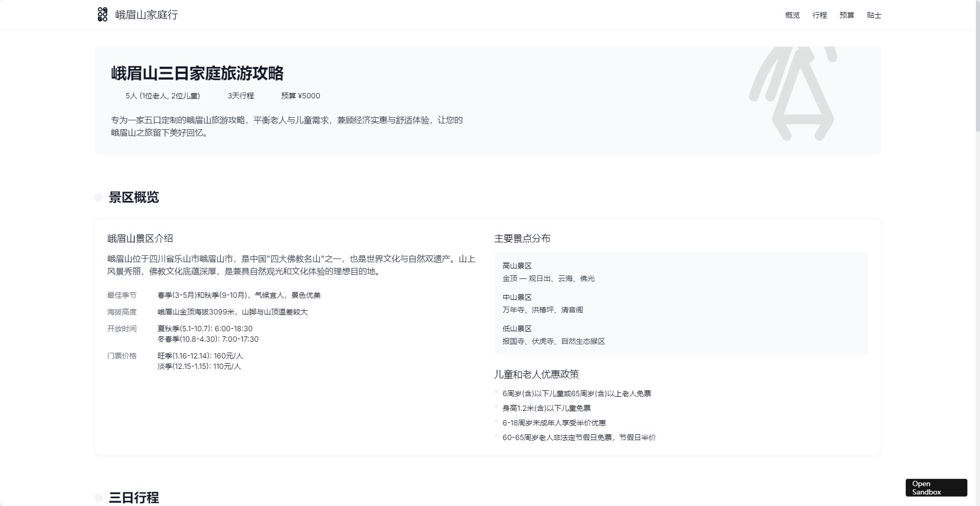Viewport: 980px width, 506px height.
Task: Select the 中山景区 entry in attractions list
Action: (x=517, y=297)
